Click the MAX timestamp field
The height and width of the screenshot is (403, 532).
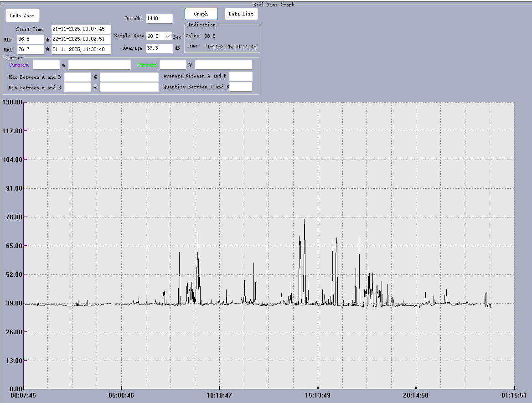pyautogui.click(x=81, y=49)
